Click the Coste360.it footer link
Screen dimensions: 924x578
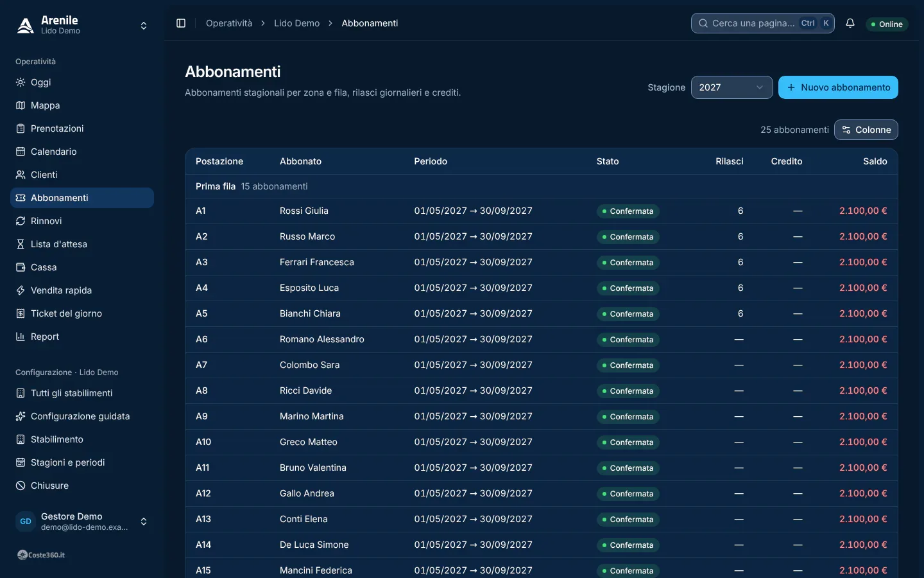pos(41,555)
